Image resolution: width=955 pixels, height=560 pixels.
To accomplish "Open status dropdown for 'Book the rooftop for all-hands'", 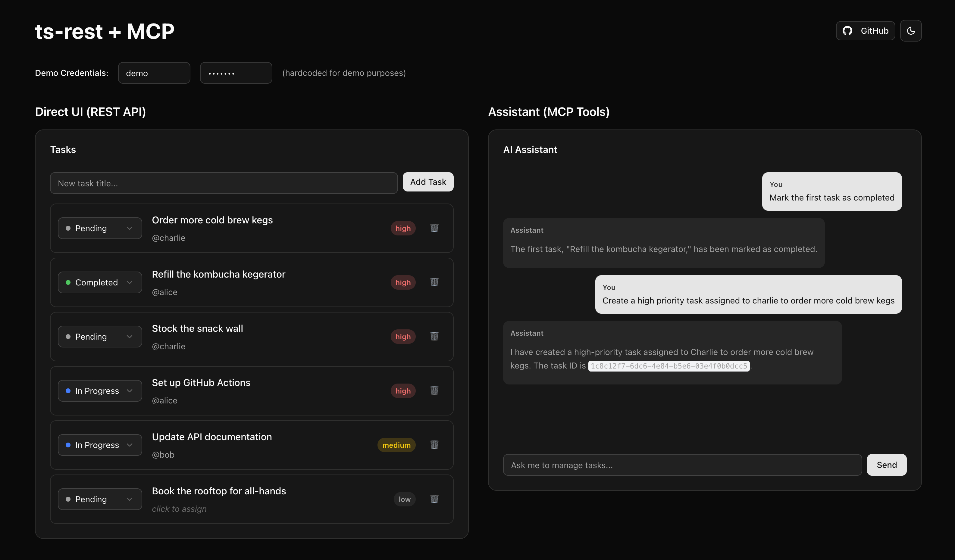I will (100, 499).
